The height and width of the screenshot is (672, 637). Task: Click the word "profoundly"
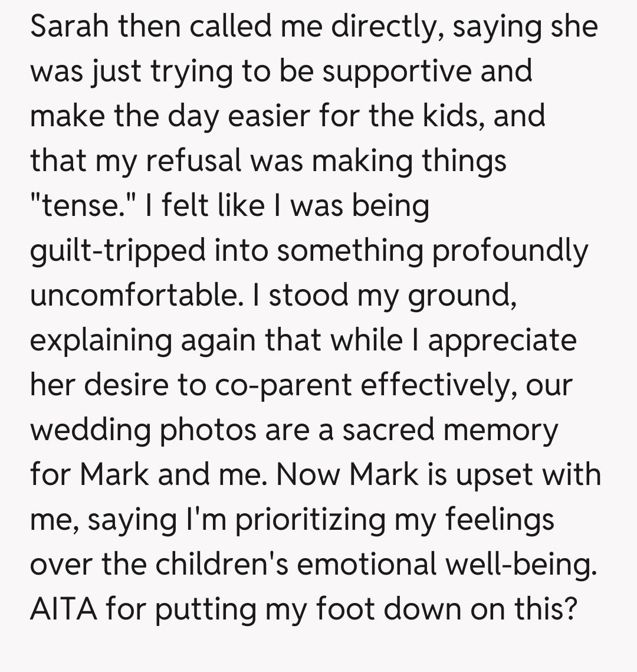pyautogui.click(x=511, y=250)
